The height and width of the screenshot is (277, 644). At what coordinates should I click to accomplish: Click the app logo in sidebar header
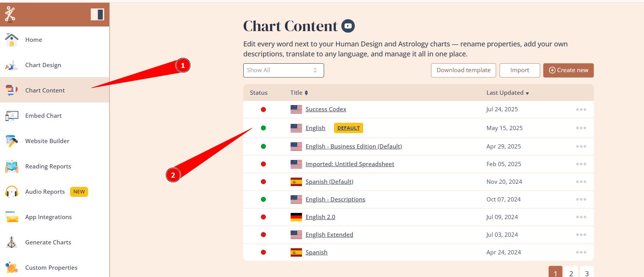click(x=10, y=15)
